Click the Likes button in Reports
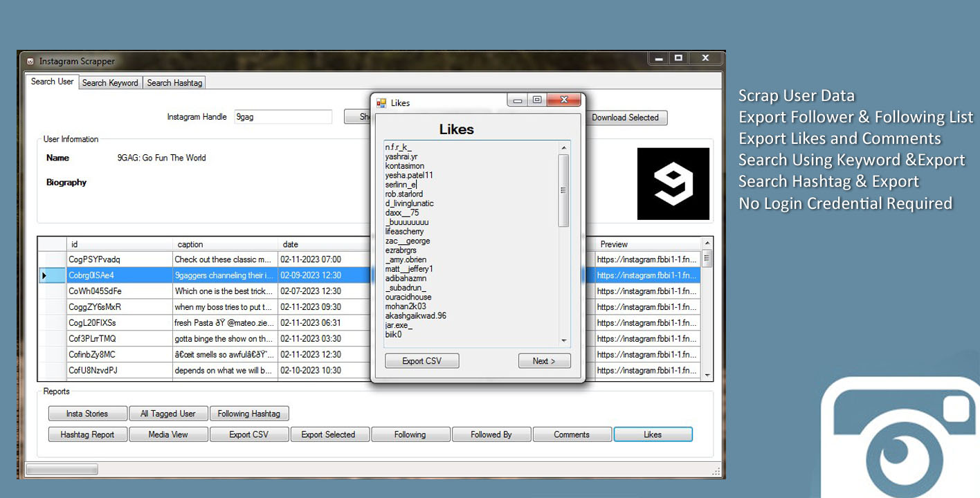Screen dimensions: 980x498 click(653, 434)
